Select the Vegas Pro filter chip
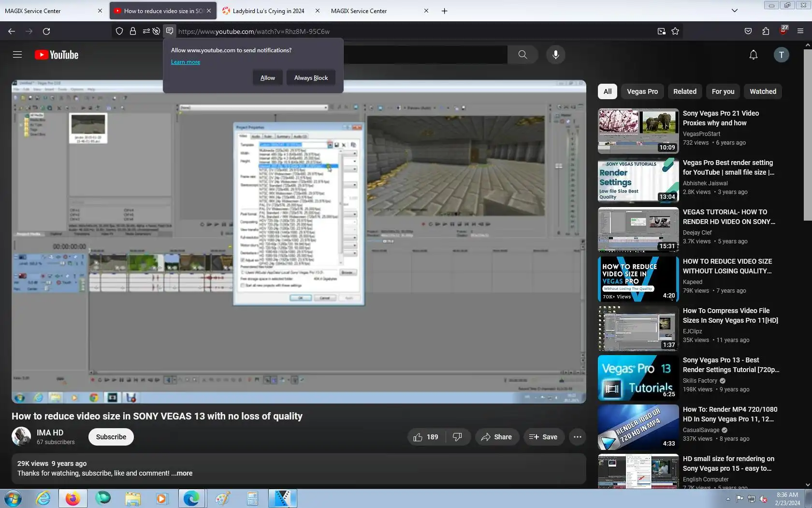The height and width of the screenshot is (508, 812). coord(642,91)
